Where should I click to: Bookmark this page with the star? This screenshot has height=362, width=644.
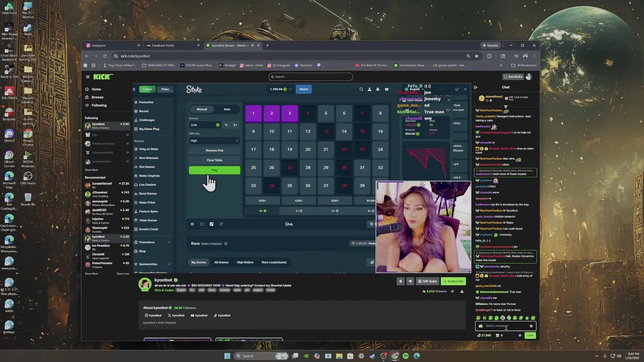pos(476,56)
